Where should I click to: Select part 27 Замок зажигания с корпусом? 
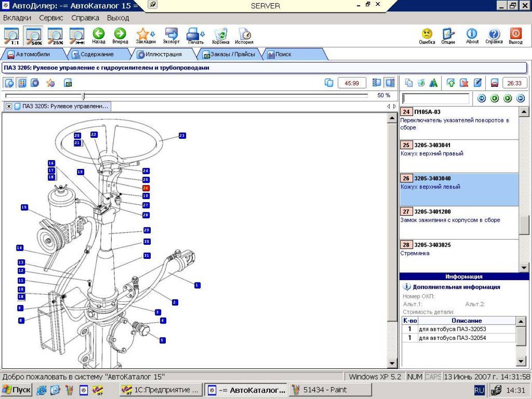[459, 223]
